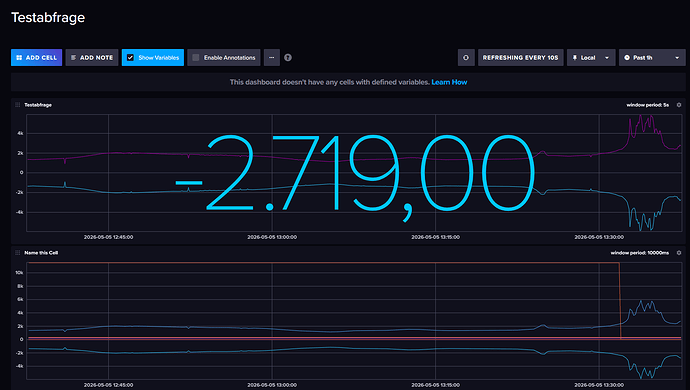Open the more options ellipsis menu
The width and height of the screenshot is (690, 390).
pyautogui.click(x=272, y=58)
